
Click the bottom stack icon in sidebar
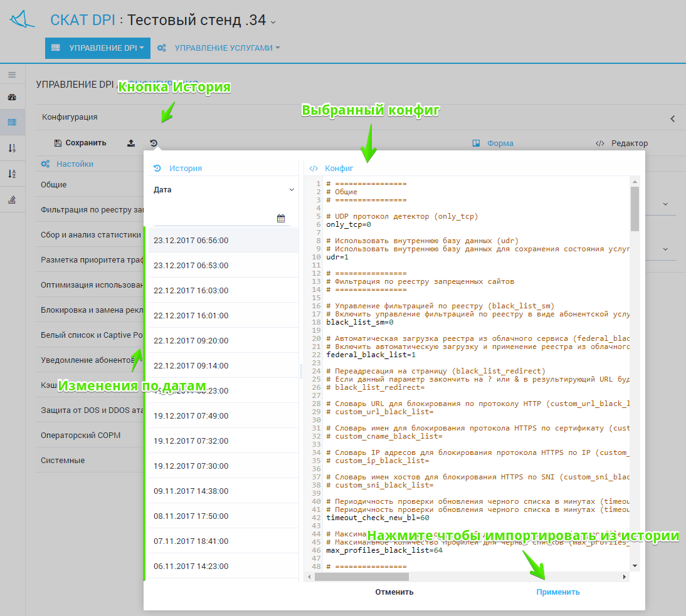pyautogui.click(x=12, y=200)
